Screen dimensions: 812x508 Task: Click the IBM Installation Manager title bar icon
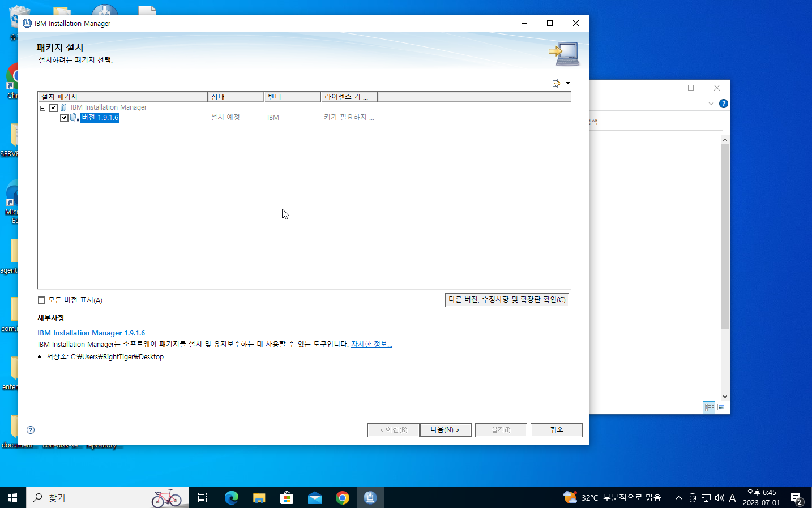point(27,23)
